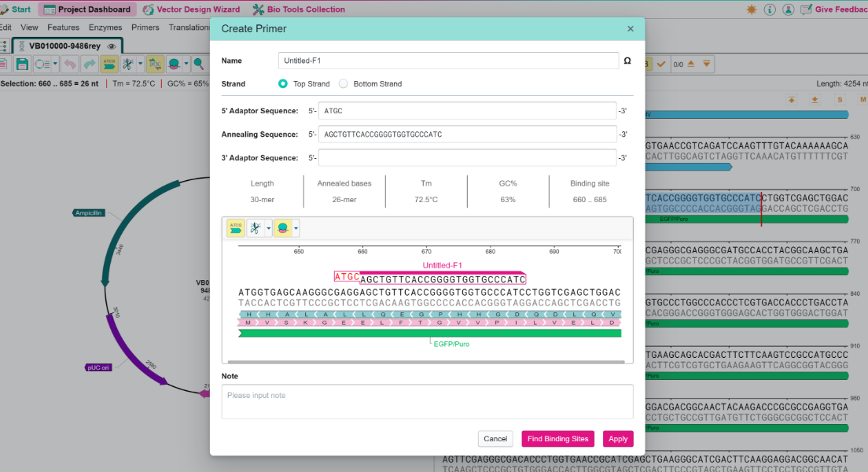
Task: Close the Create Primer dialog
Action: coord(630,29)
